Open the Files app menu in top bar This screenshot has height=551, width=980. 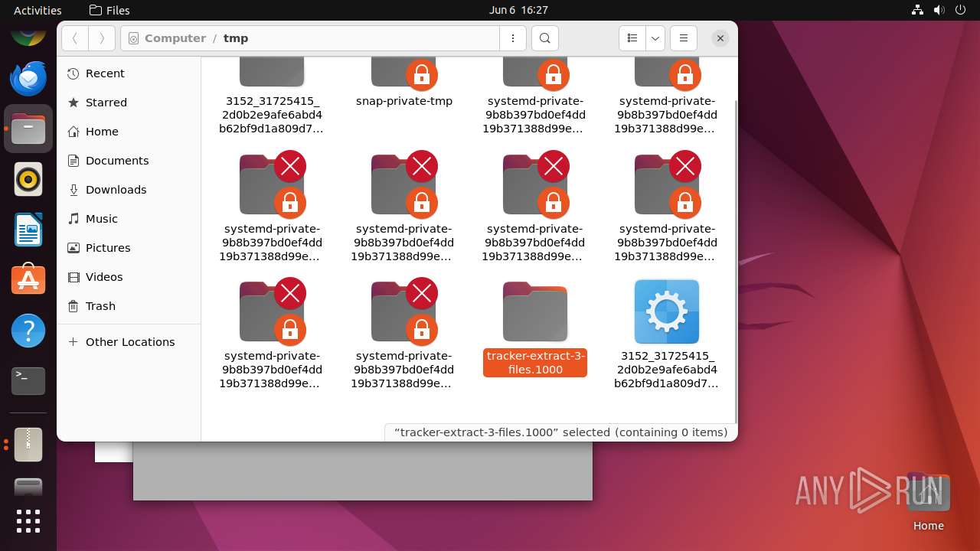click(109, 10)
